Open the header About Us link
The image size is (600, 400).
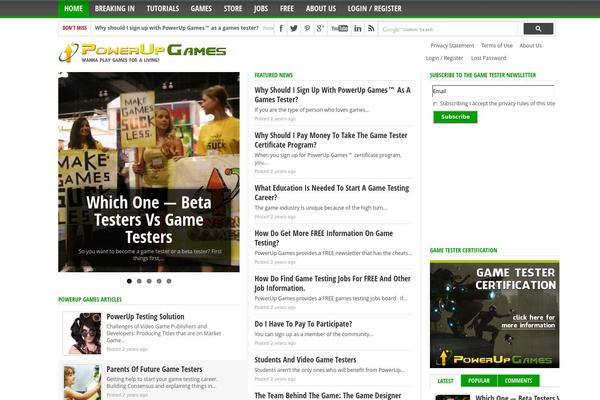tap(531, 46)
